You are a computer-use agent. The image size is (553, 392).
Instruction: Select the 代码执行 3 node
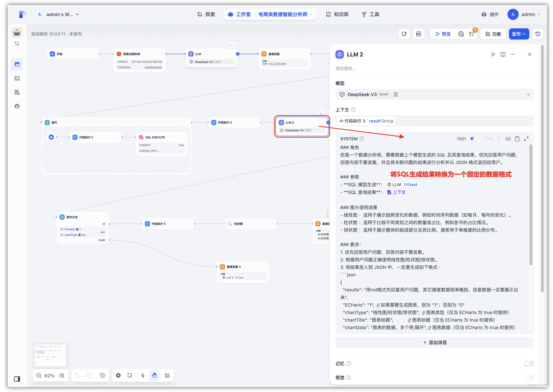coord(234,123)
